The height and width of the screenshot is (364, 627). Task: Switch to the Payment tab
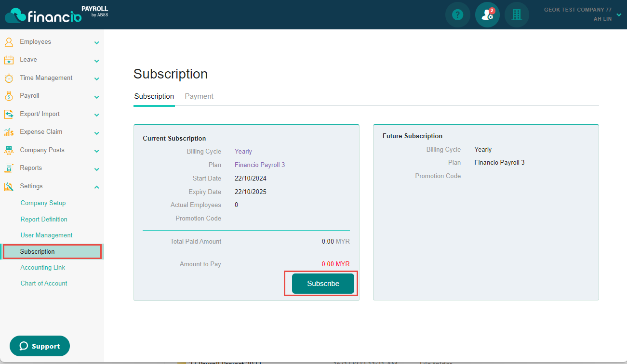pyautogui.click(x=199, y=96)
